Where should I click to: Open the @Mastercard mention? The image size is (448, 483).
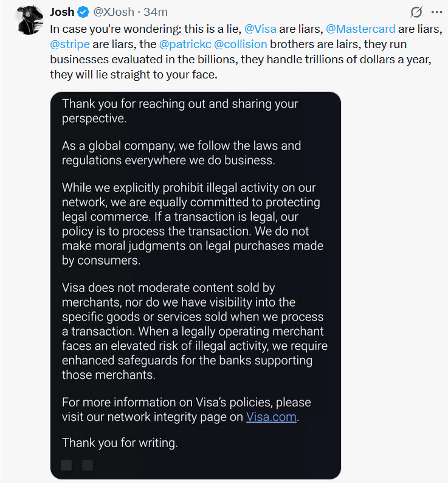pos(360,29)
